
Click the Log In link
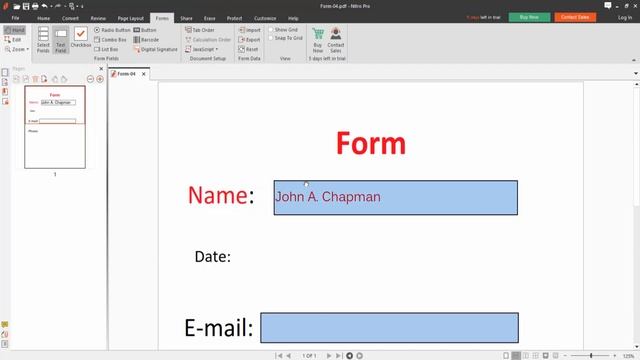point(624,18)
